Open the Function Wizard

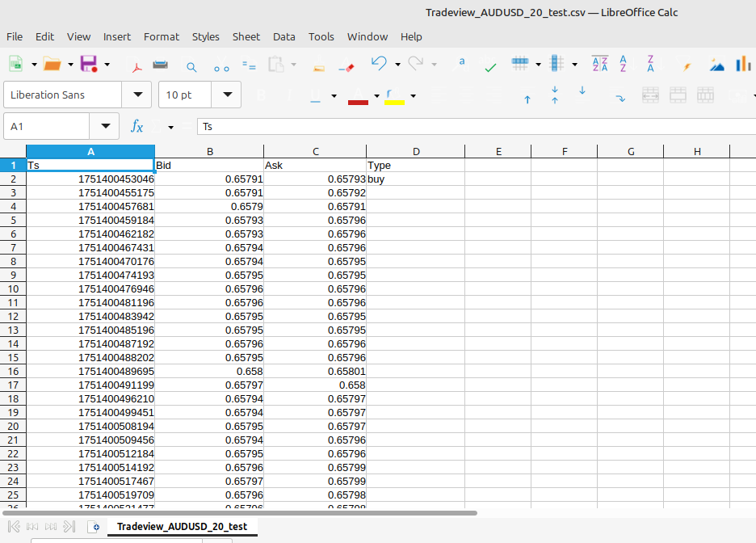[x=137, y=127]
